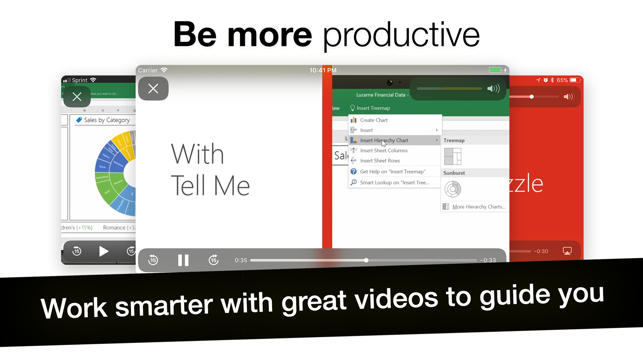Close the left Sales by Category video
Viewport: 643px width, 362px height.
pyautogui.click(x=77, y=97)
